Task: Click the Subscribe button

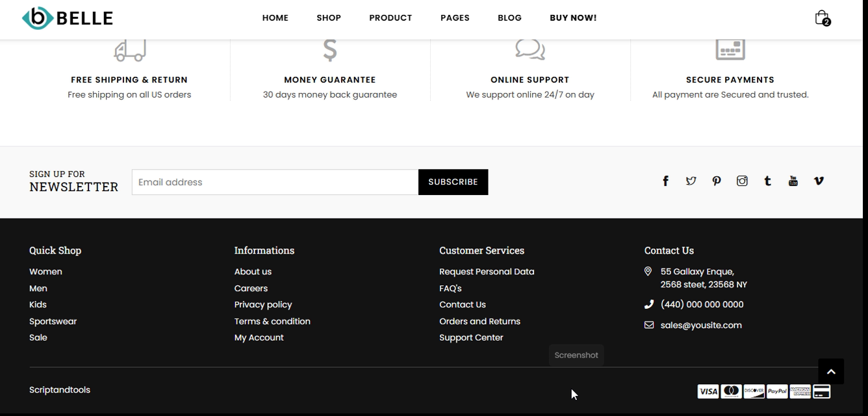Action: [453, 182]
